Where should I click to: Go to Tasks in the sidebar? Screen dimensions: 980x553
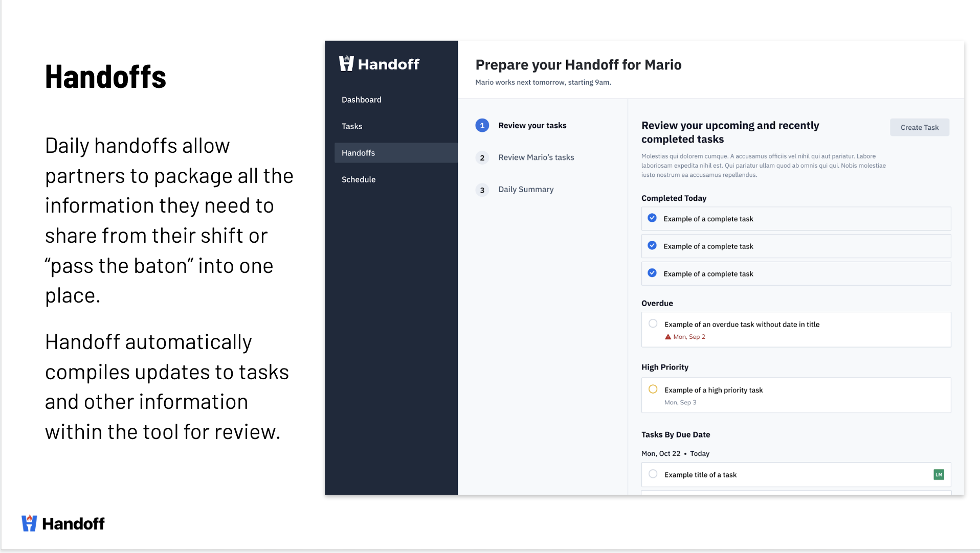point(352,126)
